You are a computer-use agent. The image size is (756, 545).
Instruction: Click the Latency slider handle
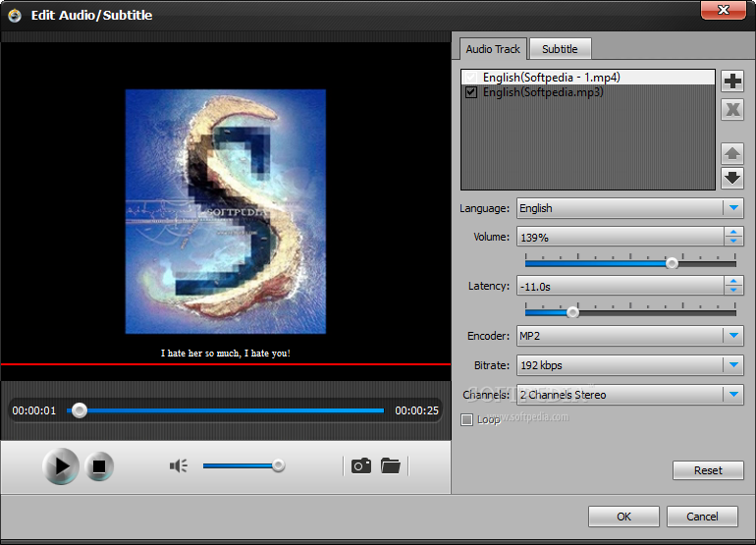(x=572, y=312)
